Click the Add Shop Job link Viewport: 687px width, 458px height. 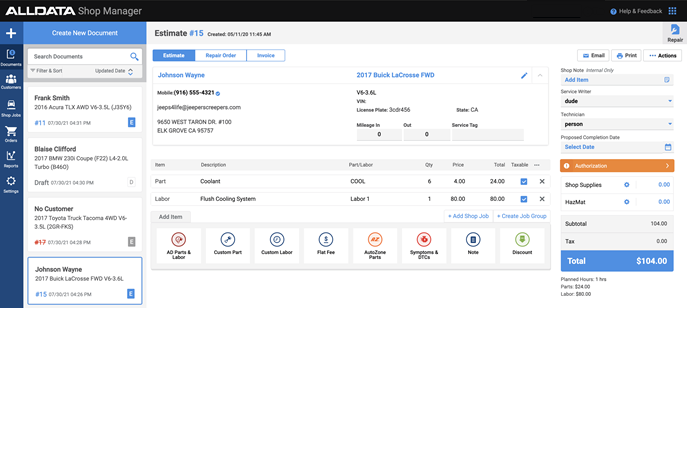[468, 216]
